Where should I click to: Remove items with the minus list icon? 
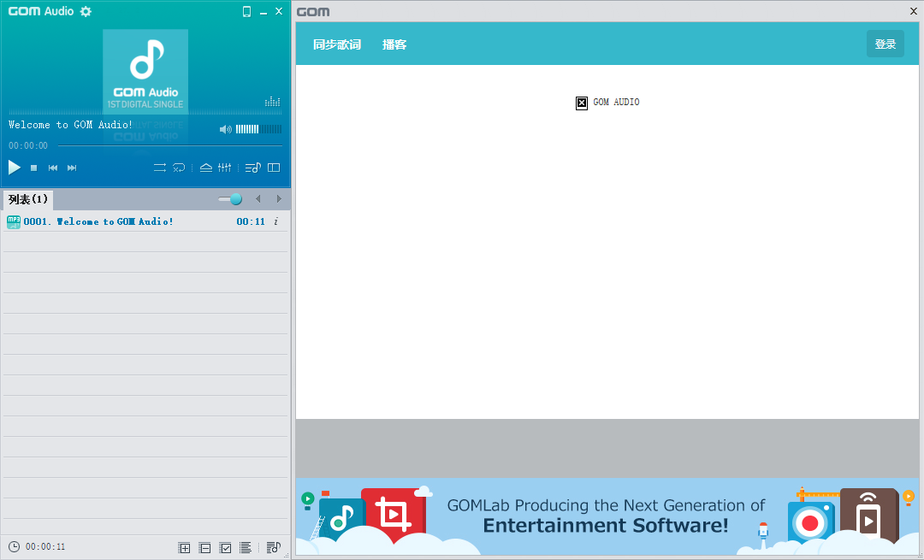click(x=204, y=547)
